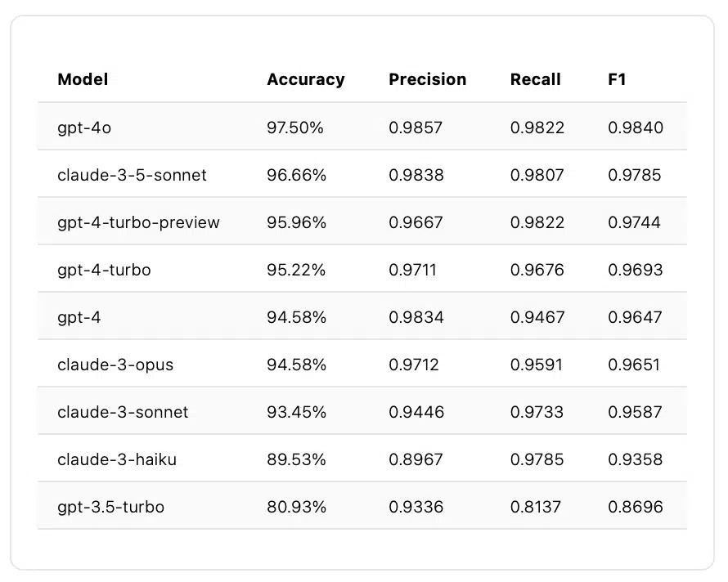Screen dimensions: 728x582
Task: Select the 0.8137 recall cell
Action: (536, 507)
